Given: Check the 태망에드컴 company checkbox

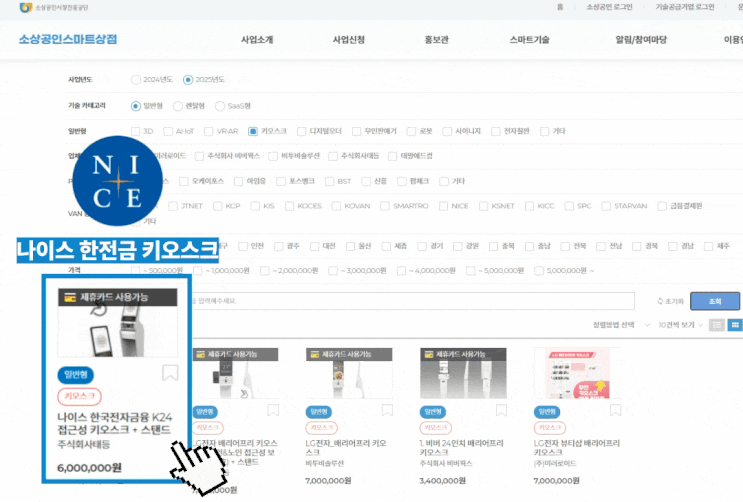Looking at the screenshot, I should pyautogui.click(x=392, y=156).
